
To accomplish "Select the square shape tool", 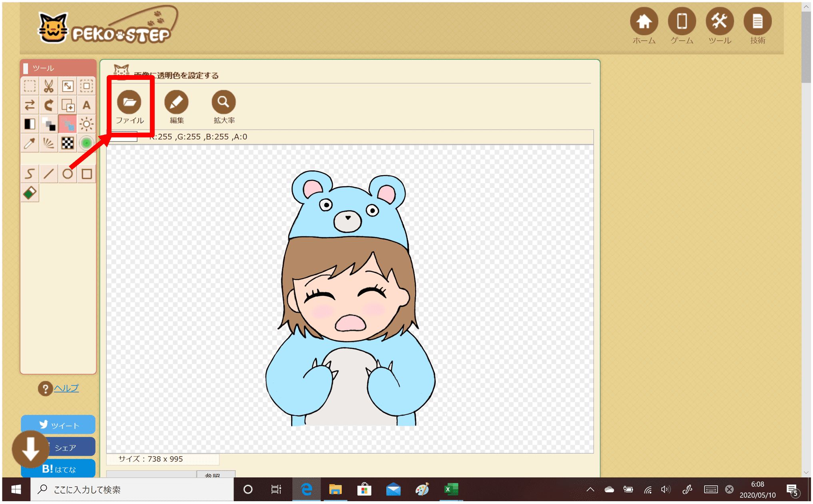I will [x=86, y=174].
